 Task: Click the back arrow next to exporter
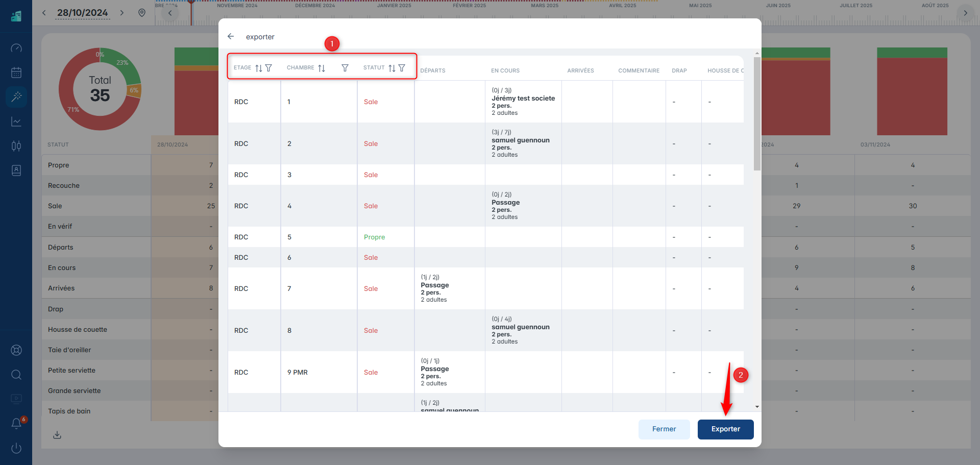coord(231,36)
